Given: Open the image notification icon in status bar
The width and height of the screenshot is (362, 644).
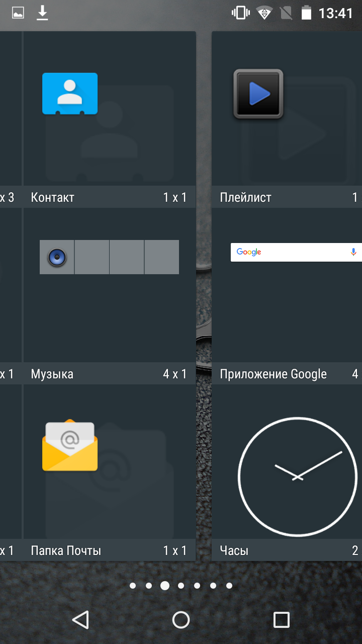Looking at the screenshot, I should [18, 13].
